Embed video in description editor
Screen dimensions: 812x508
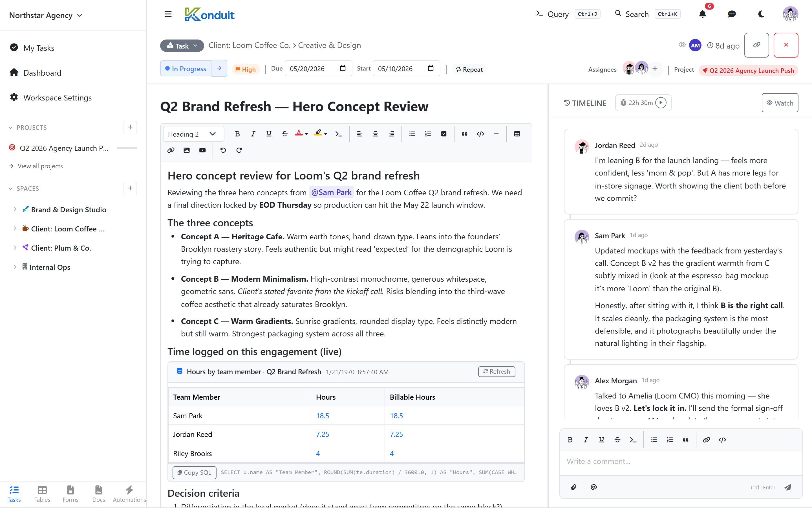(x=202, y=150)
